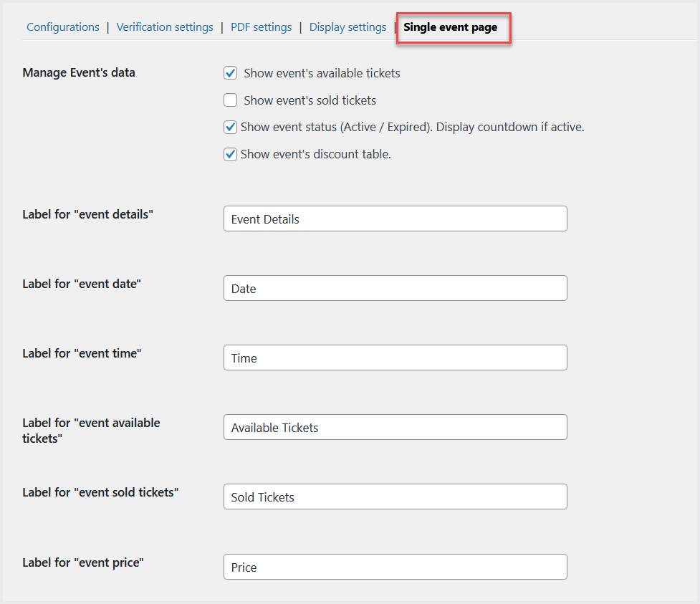The image size is (700, 604).
Task: Switch to Verification settings tab
Action: pos(165,27)
